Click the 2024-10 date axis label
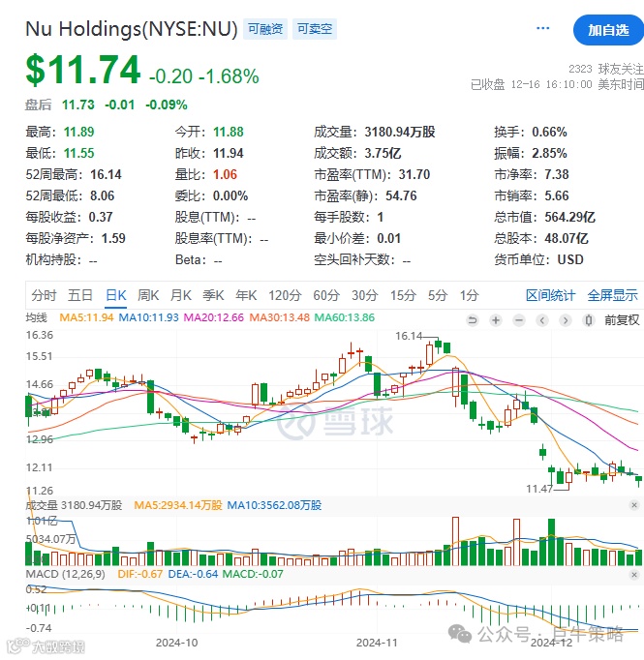644x660 pixels. (x=176, y=643)
